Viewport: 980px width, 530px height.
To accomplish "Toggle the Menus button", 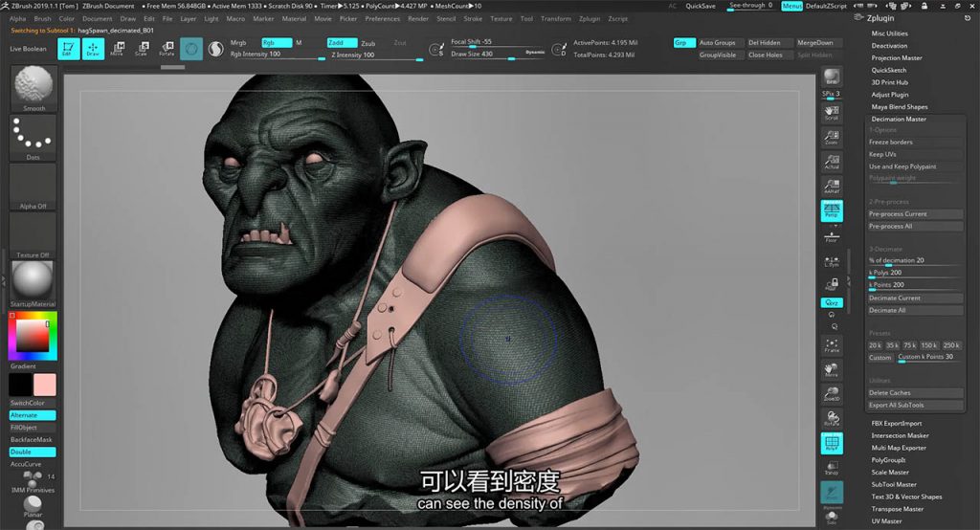I will coord(791,6).
